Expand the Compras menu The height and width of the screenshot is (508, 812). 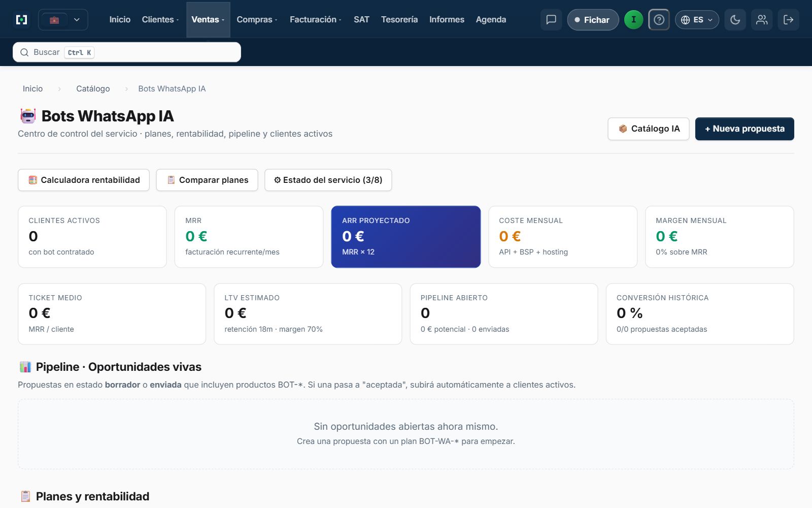click(x=257, y=20)
